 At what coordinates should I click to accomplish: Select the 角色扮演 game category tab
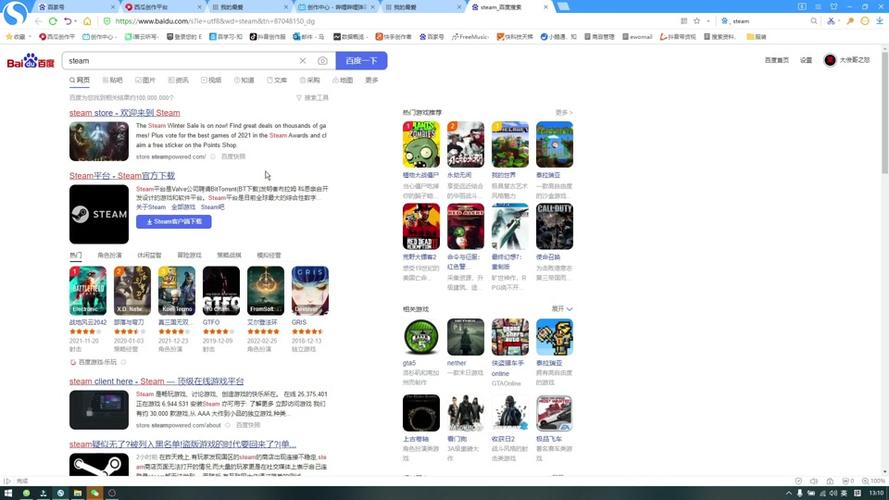[109, 255]
